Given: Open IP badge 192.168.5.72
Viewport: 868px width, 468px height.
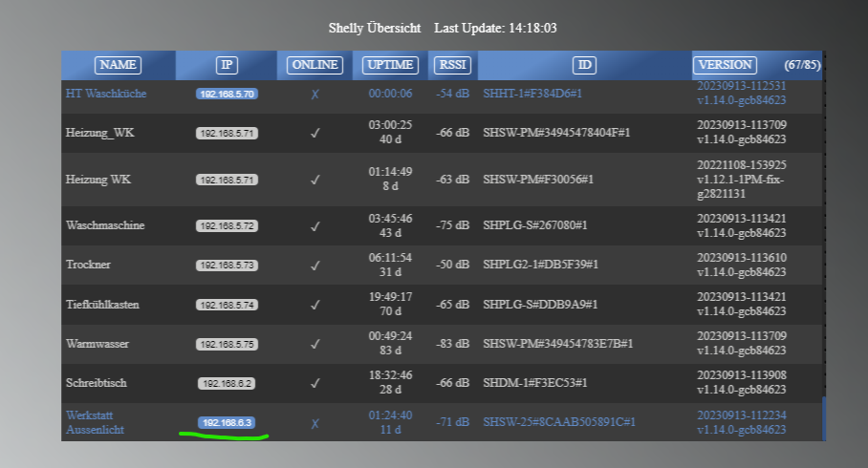Looking at the screenshot, I should pos(227,225).
